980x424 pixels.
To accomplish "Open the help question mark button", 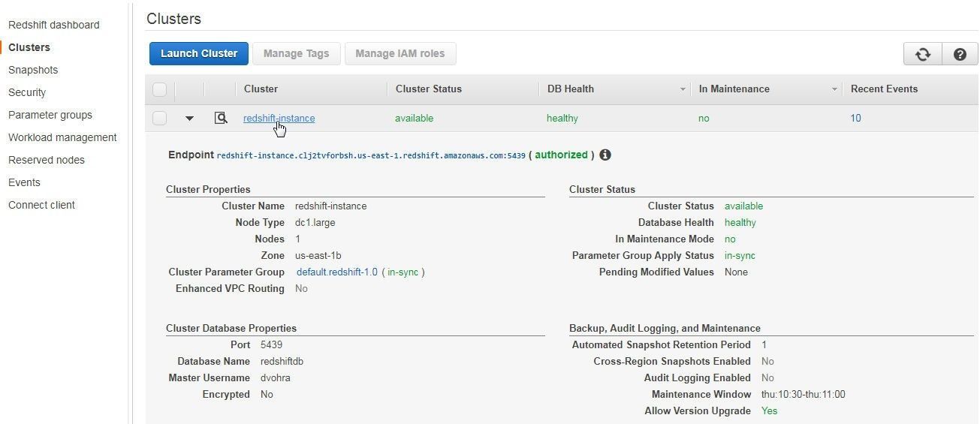I will point(959,54).
